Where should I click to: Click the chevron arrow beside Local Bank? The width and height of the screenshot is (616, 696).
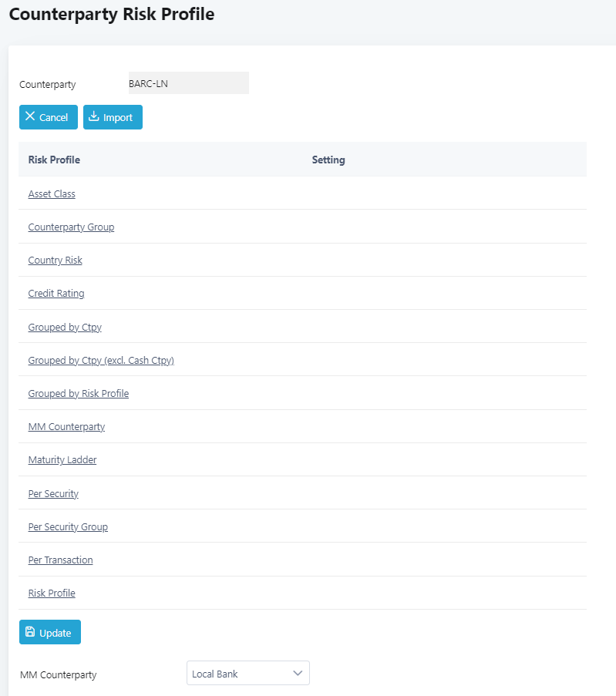tap(298, 674)
